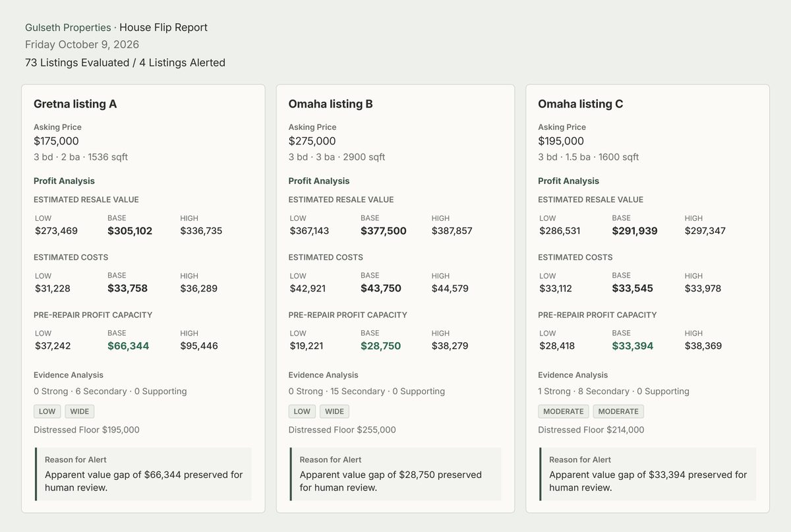Click base resale value $291,939
The image size is (791, 532).
(635, 231)
